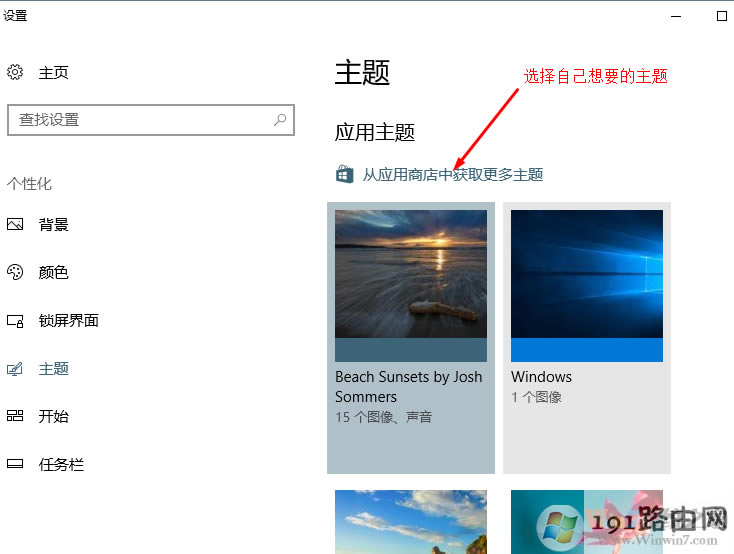
Task: Focus the 查找设置 search box
Action: tap(140, 120)
